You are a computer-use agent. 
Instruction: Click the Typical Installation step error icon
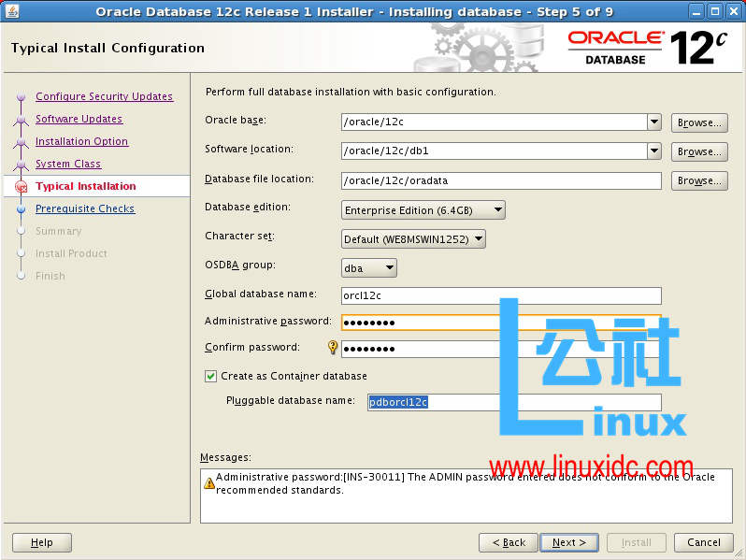pos(21,187)
